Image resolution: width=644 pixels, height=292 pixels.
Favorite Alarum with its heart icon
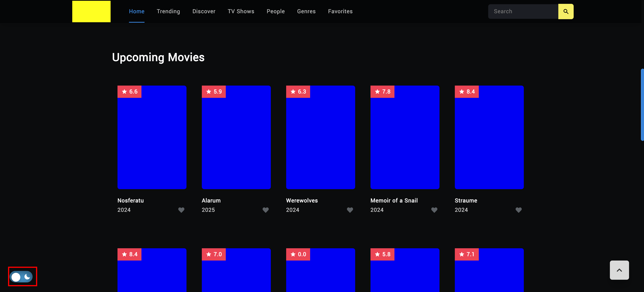pyautogui.click(x=265, y=210)
